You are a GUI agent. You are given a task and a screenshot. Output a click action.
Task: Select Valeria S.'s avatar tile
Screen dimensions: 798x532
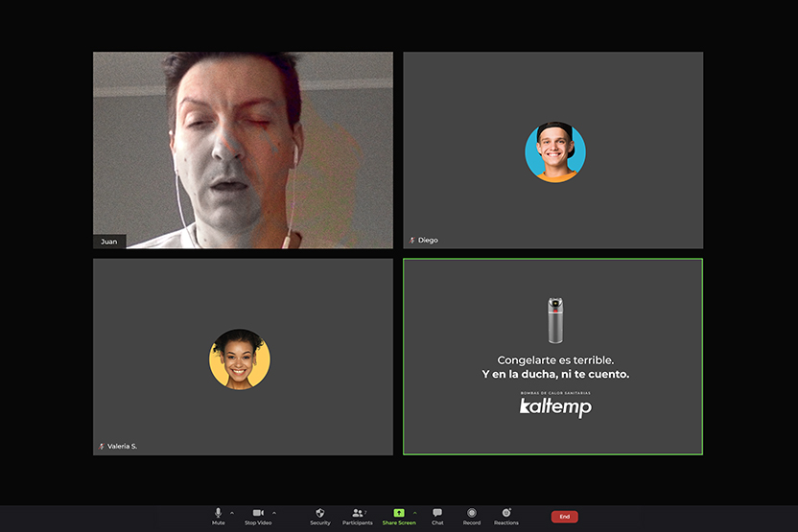(x=240, y=359)
